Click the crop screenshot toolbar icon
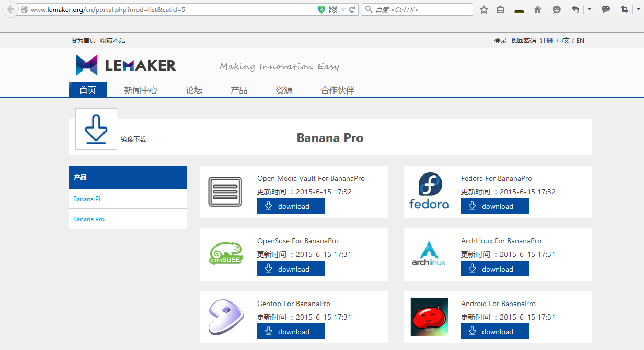This screenshot has width=644, height=350. 624,9
